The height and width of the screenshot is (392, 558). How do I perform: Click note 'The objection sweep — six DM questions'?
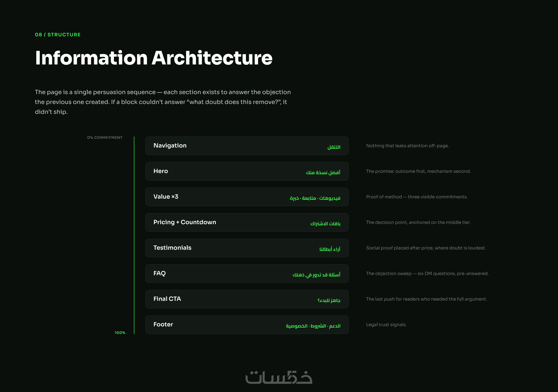428,274
